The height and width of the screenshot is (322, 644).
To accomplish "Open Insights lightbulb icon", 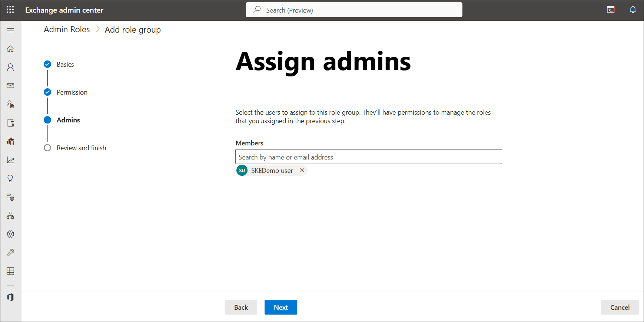I will [10, 178].
